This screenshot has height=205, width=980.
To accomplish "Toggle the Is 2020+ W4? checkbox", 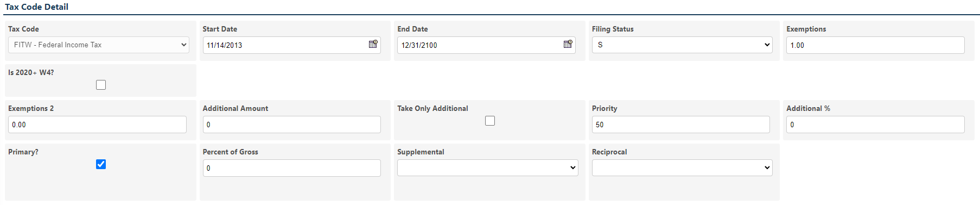I will 101,85.
